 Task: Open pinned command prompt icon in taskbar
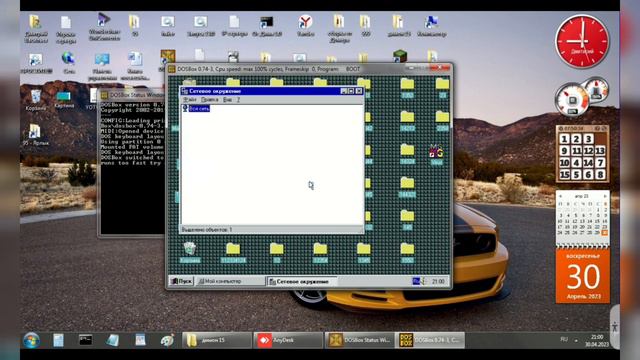click(85, 340)
